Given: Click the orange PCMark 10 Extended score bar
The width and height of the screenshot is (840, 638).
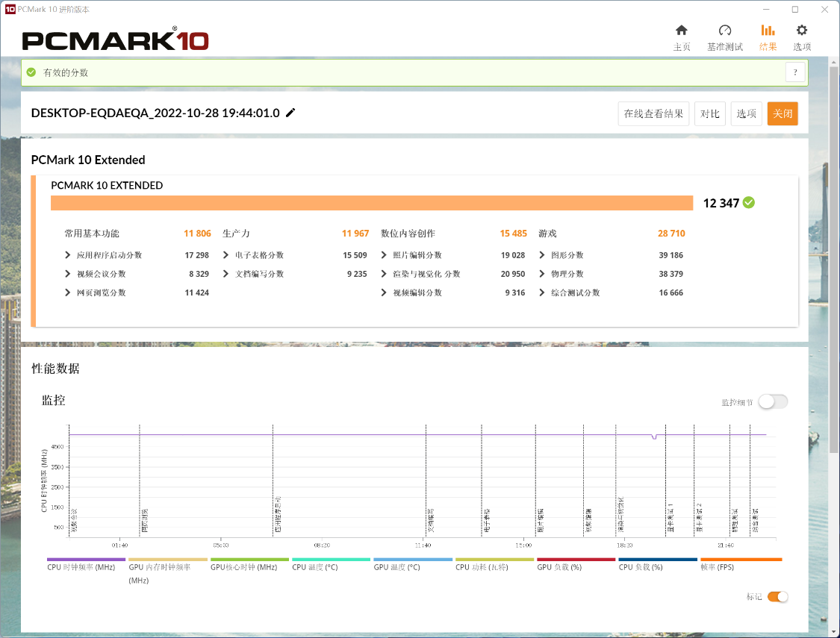Looking at the screenshot, I should (372, 203).
